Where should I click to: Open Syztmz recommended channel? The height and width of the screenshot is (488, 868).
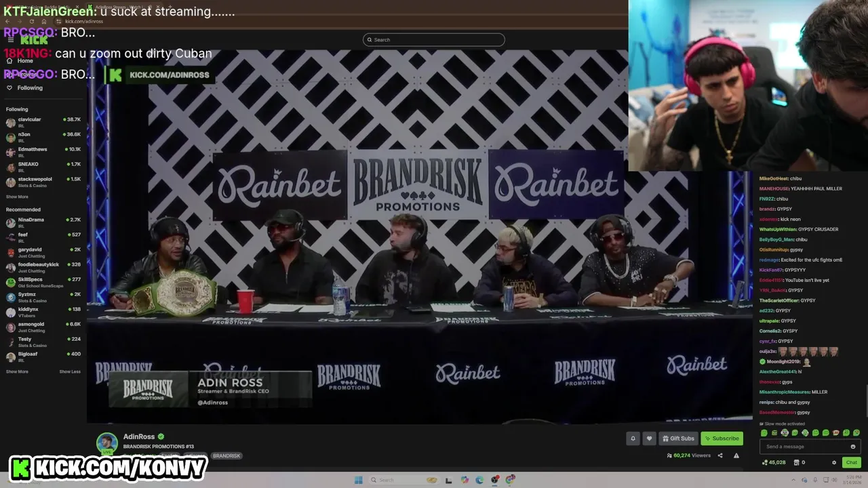point(43,297)
